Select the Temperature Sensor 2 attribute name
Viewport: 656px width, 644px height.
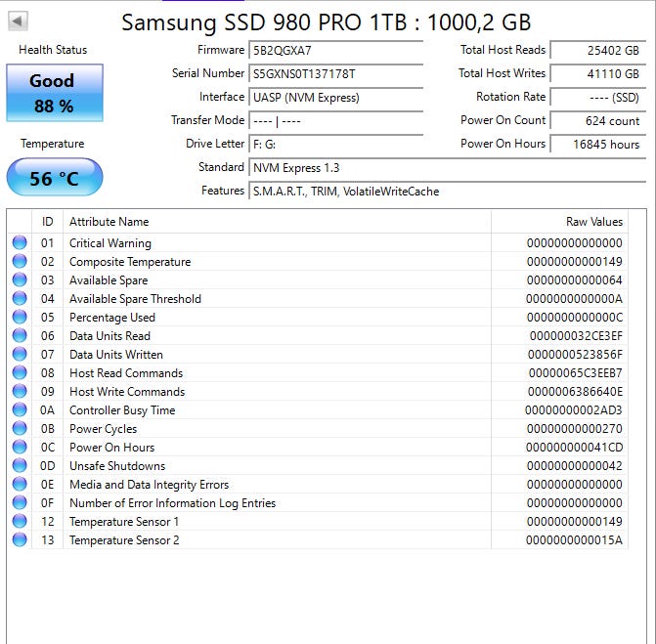pyautogui.click(x=124, y=539)
